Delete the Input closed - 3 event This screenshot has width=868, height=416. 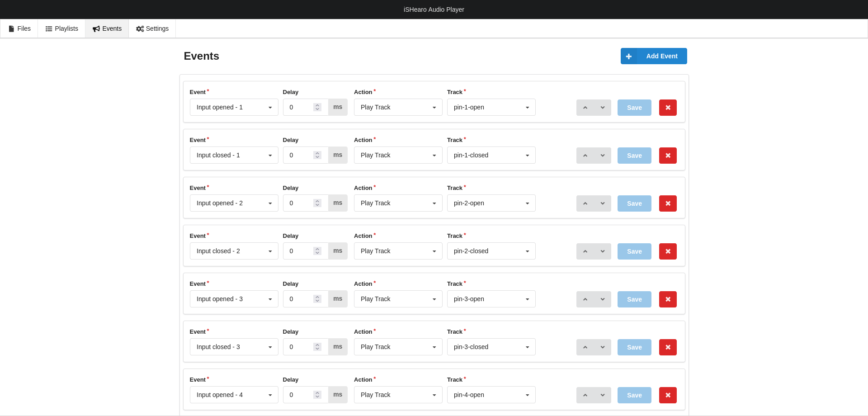click(x=668, y=347)
